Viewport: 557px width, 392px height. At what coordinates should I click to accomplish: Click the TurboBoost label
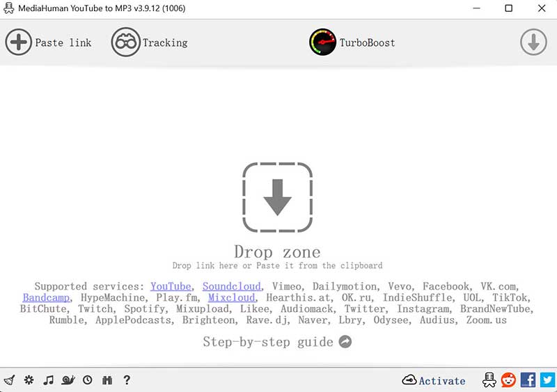(x=368, y=42)
